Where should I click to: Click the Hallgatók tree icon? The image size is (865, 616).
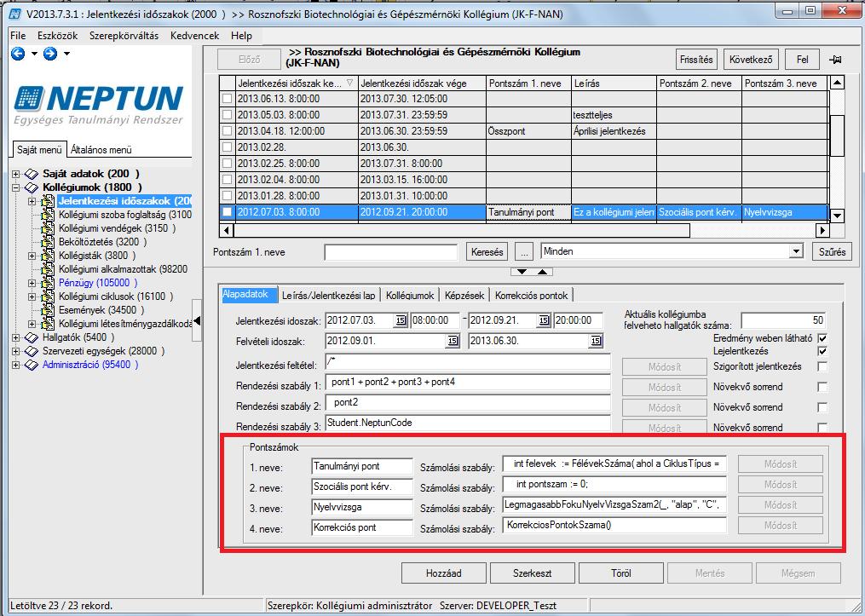pyautogui.click(x=32, y=337)
